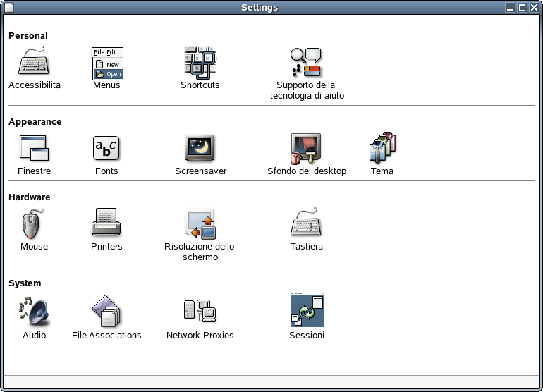The width and height of the screenshot is (543, 392).
Task: Click the 'Sessioni' label text
Action: [x=307, y=335]
